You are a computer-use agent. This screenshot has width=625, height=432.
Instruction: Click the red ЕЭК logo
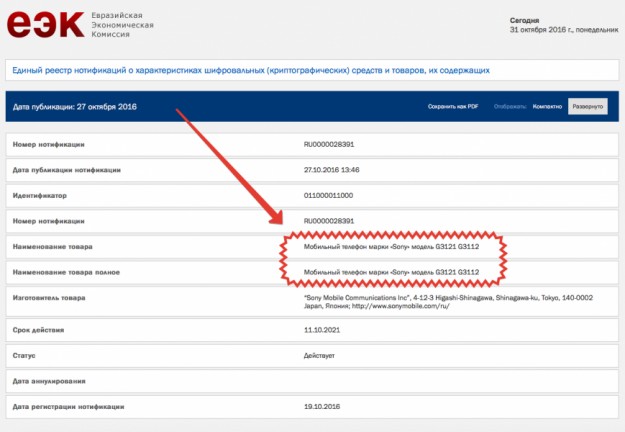pos(45,24)
